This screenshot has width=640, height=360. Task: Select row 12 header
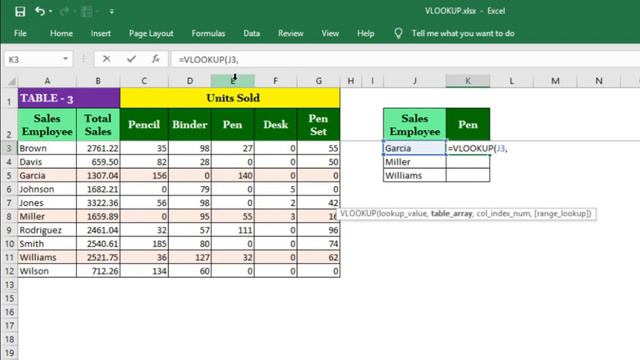coord(9,271)
